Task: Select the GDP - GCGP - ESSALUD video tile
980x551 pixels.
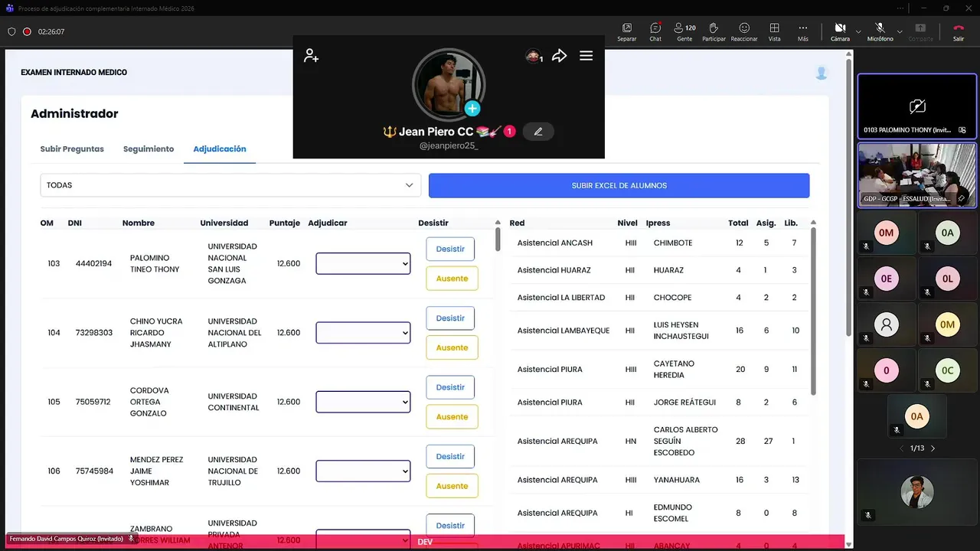Action: (917, 174)
